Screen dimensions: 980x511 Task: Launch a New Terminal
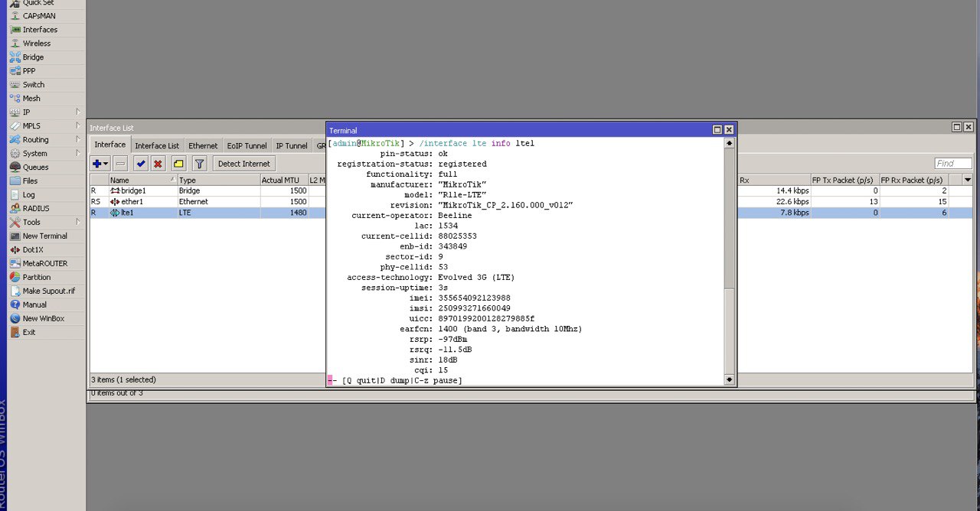[45, 236]
